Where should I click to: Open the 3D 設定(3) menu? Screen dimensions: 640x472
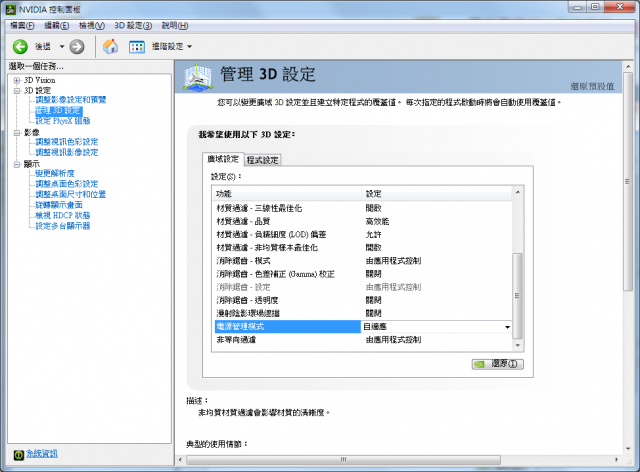133,26
